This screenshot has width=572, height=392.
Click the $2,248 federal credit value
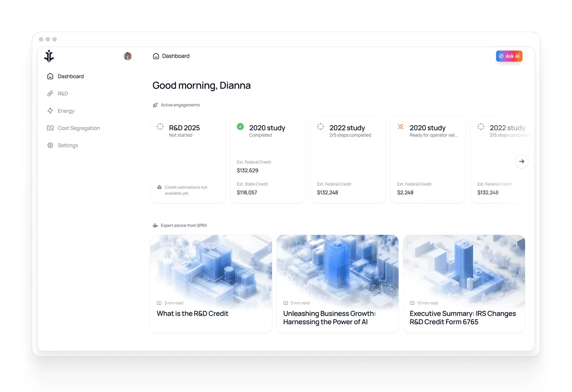tap(405, 193)
